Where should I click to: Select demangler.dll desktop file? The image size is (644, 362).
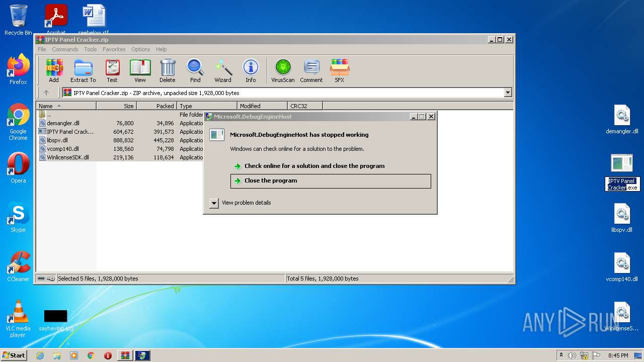pyautogui.click(x=622, y=120)
